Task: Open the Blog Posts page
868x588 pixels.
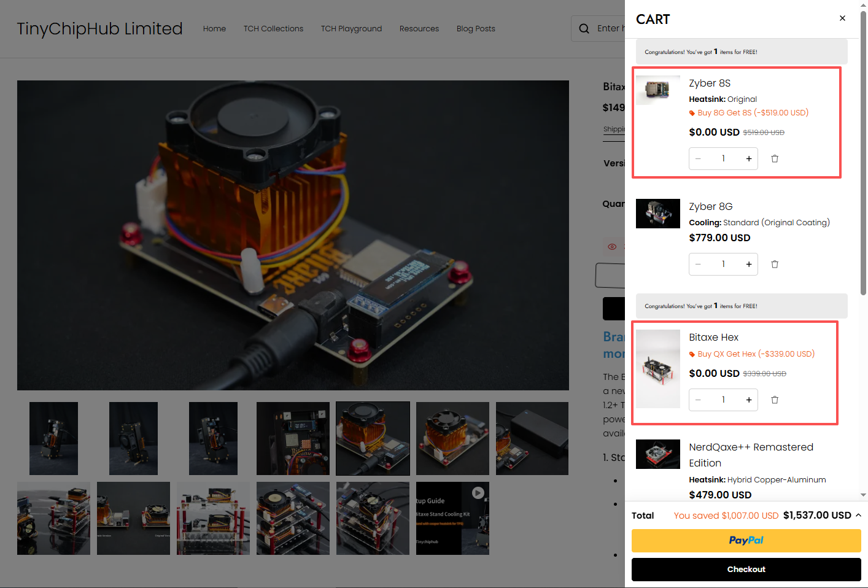Action: tap(476, 29)
